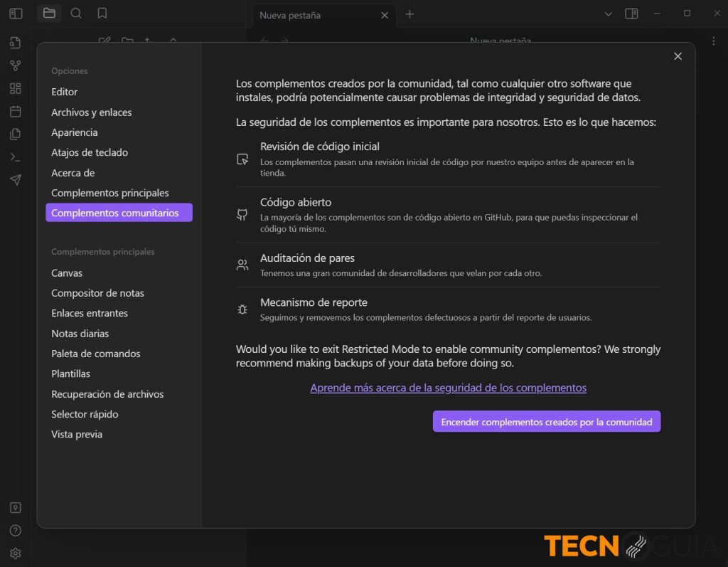Screen dimensions: 728x567
Task: Click the paper plane publish icon
Action: (x=16, y=179)
